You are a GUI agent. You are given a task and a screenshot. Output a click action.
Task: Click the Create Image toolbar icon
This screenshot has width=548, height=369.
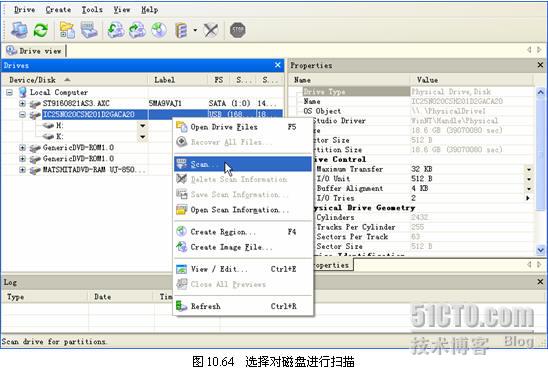[x=137, y=30]
